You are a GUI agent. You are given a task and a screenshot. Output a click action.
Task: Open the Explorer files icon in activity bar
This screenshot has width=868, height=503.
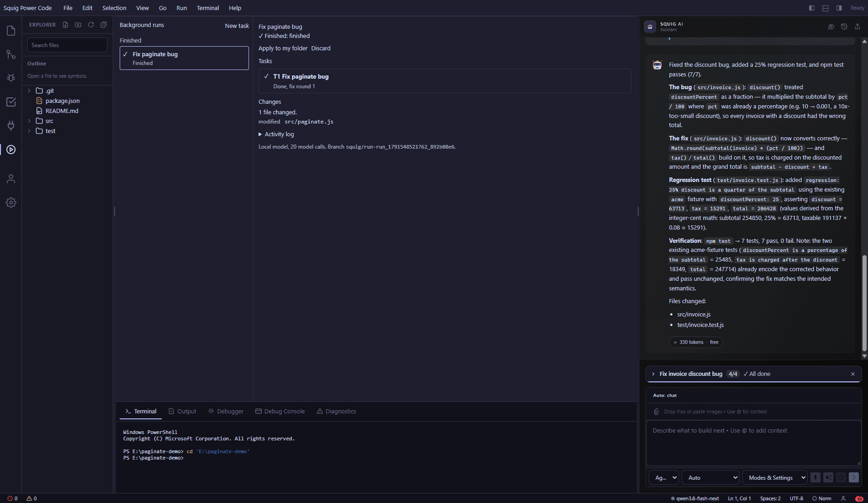11,31
